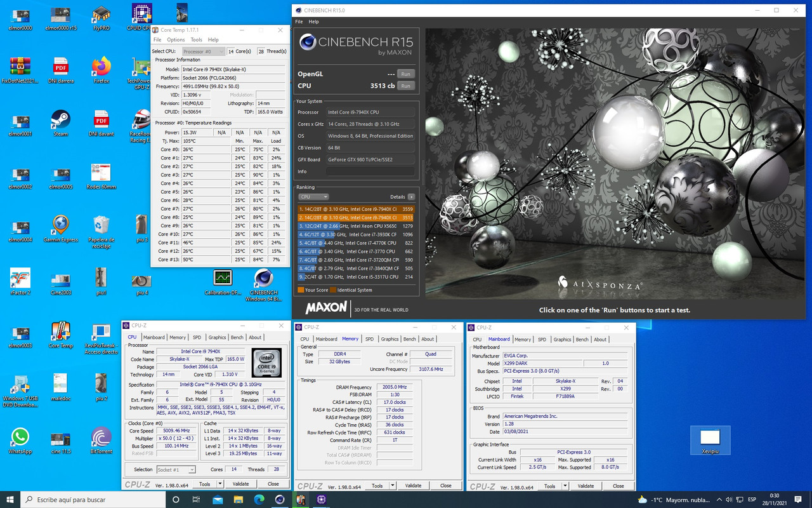Open the CPUID CPU-Z desktop shortcut

[x=141, y=18]
